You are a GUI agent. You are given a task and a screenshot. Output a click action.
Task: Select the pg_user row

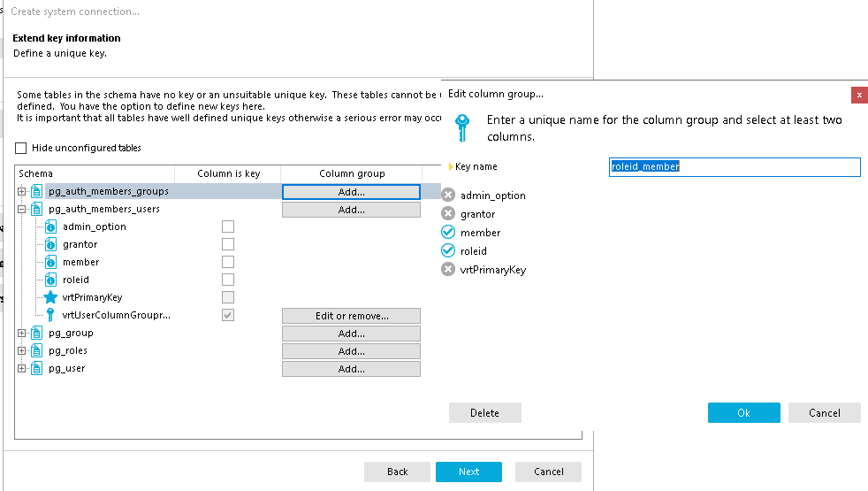67,369
